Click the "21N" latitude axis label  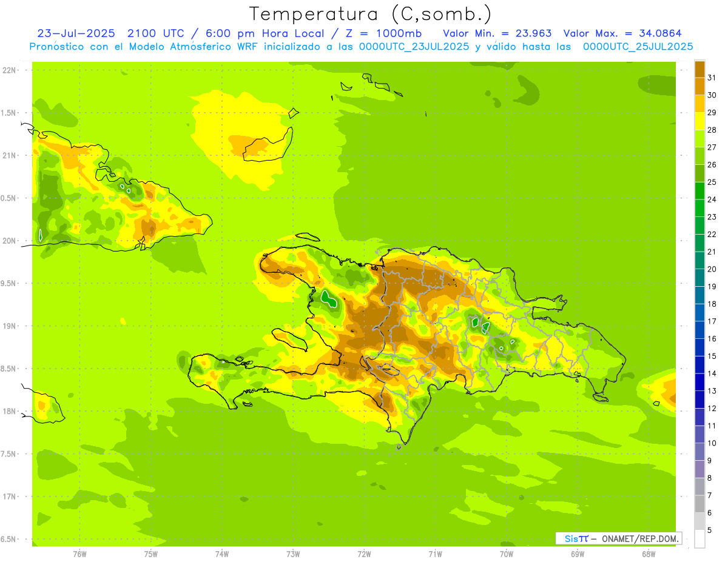click(8, 155)
